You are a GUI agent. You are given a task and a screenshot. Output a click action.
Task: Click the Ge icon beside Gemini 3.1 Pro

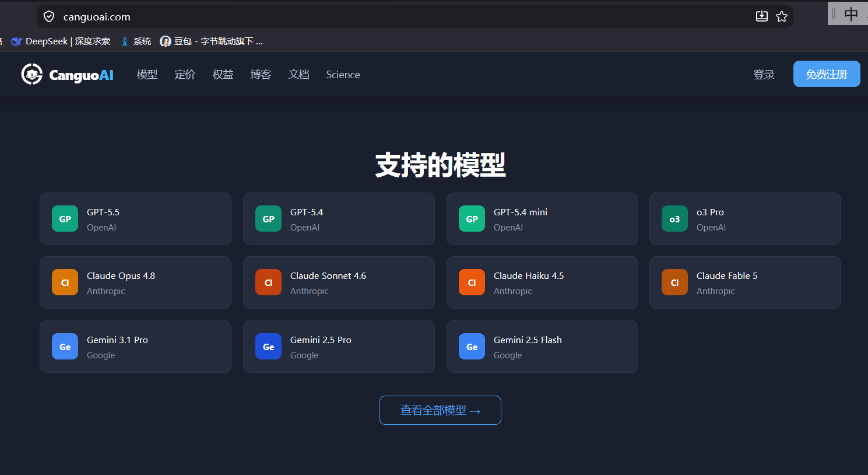click(65, 347)
